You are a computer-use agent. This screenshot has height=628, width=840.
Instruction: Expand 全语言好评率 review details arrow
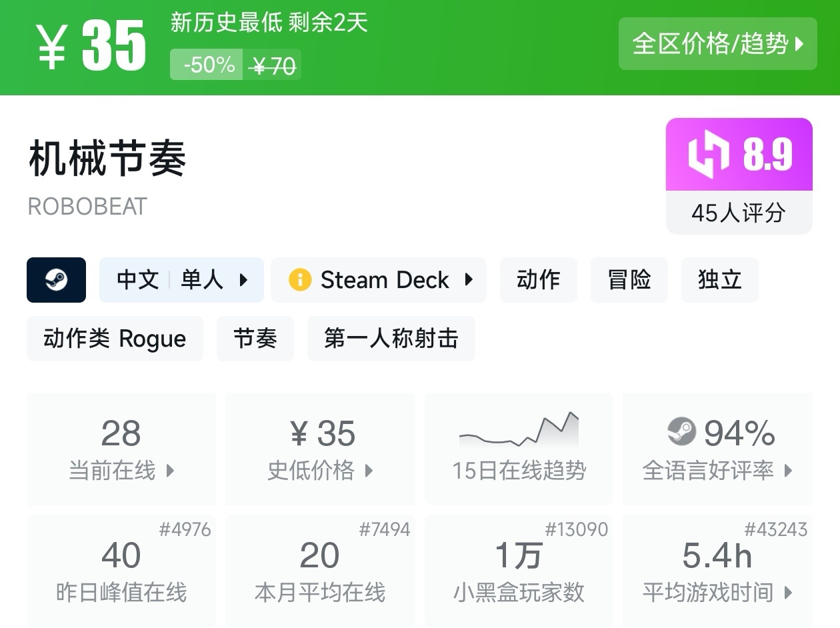(x=789, y=471)
